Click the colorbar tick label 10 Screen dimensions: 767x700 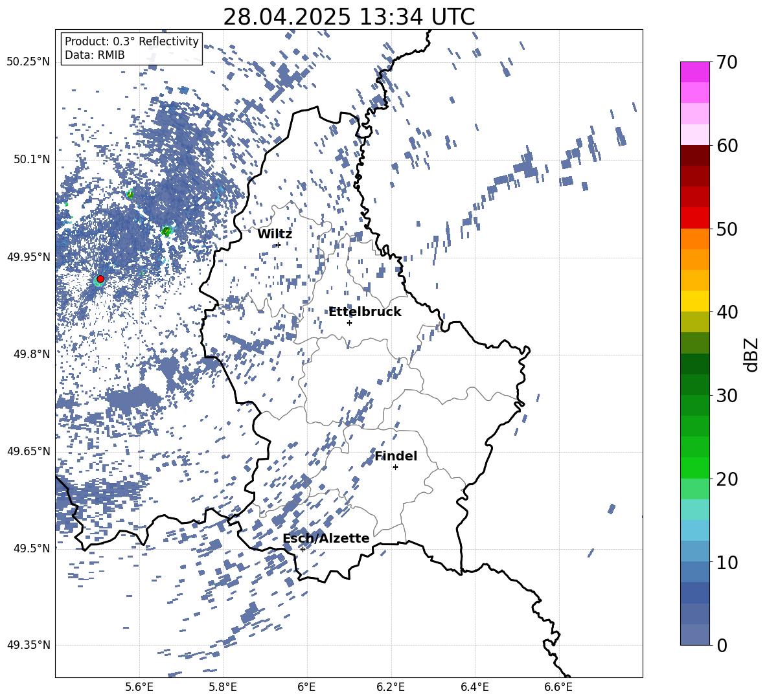[727, 562]
